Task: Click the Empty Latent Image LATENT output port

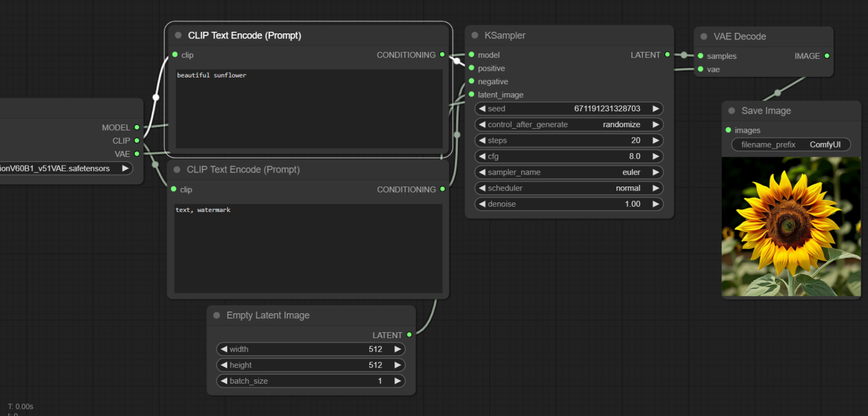Action: [409, 335]
